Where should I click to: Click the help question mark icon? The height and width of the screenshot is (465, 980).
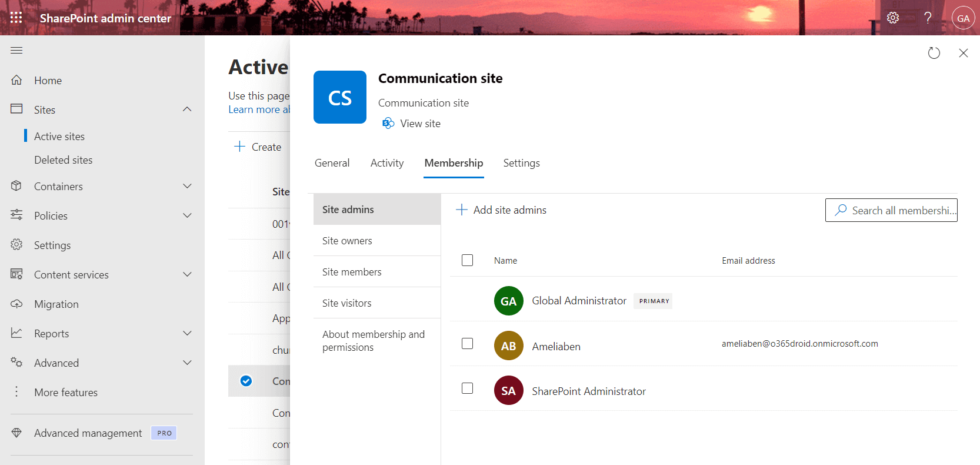[928, 18]
